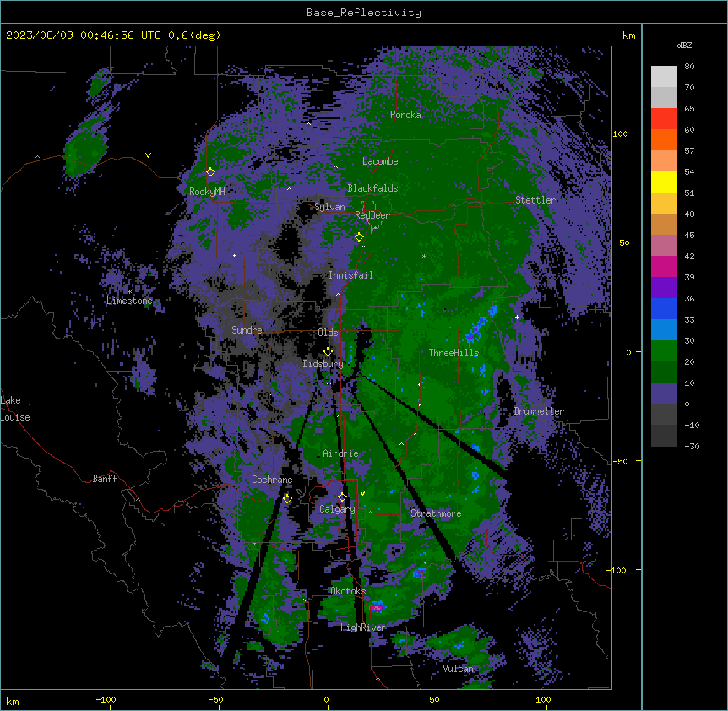The height and width of the screenshot is (711, 728).
Task: Click the Innisfail city label
Action: click(x=351, y=275)
